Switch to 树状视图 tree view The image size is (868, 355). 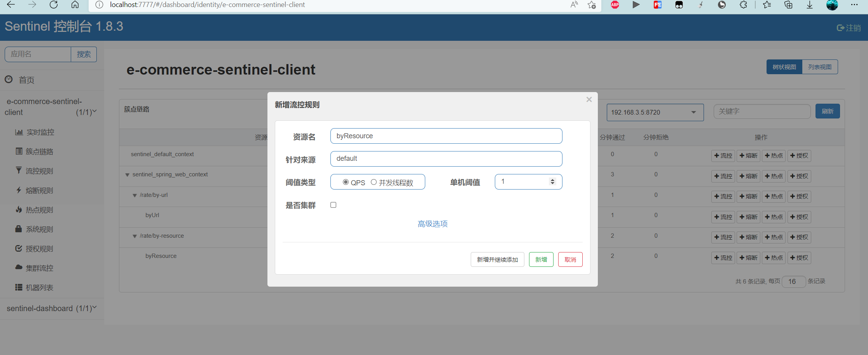point(784,67)
